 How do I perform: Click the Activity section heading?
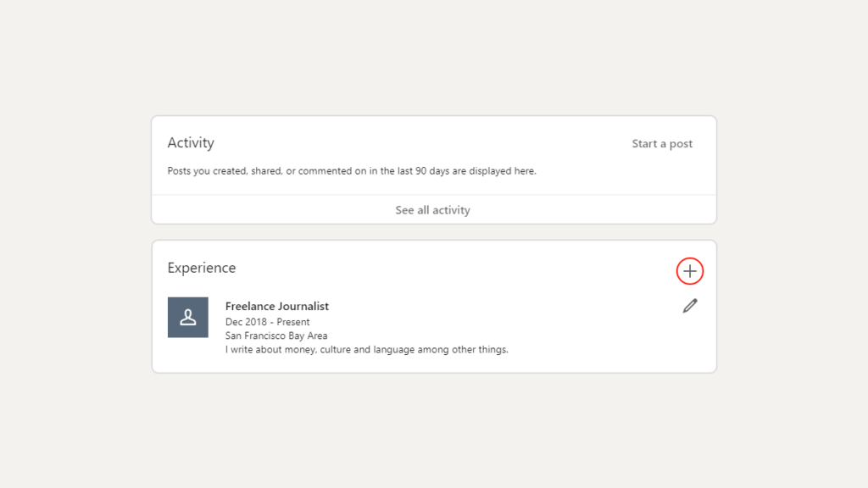191,142
